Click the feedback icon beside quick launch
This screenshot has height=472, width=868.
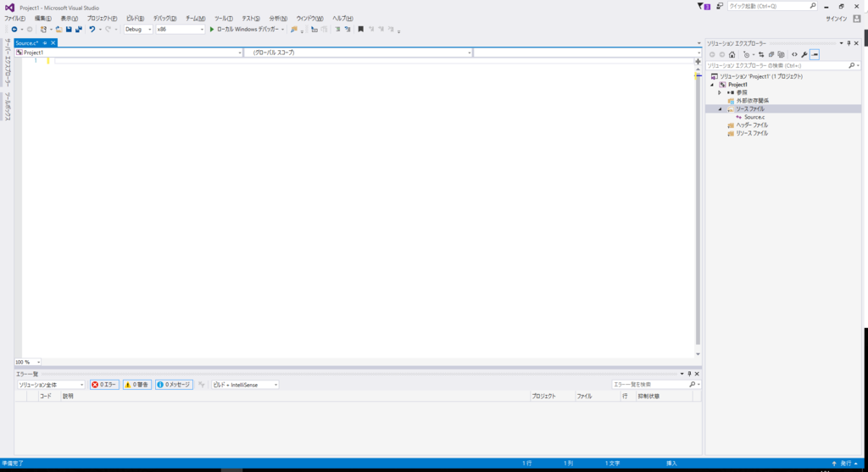(720, 6)
